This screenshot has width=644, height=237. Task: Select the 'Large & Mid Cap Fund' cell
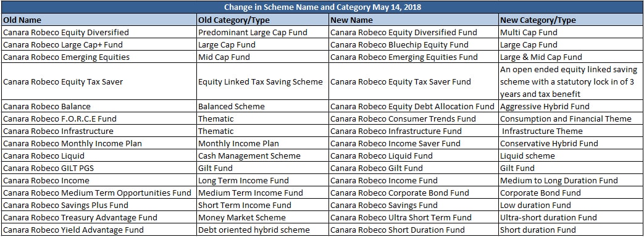coord(571,57)
